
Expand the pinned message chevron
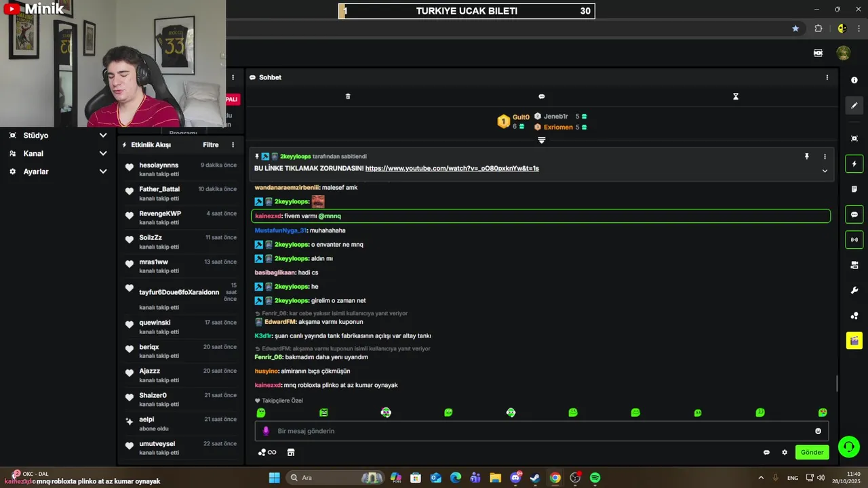pos(825,171)
